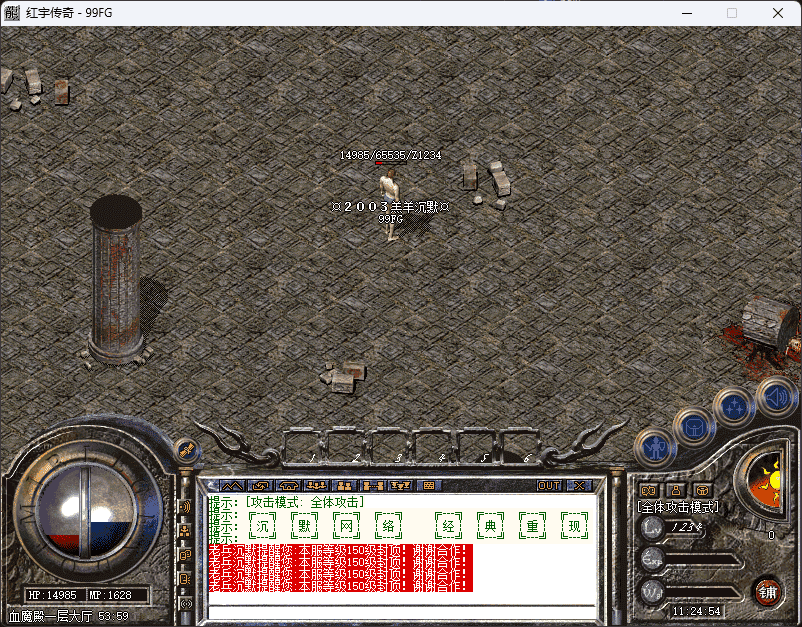Click the three trophies ranking icon

(x=400, y=485)
